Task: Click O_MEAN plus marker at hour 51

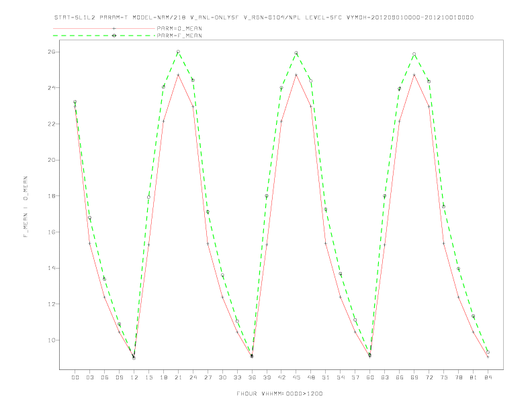Action: tap(326, 243)
